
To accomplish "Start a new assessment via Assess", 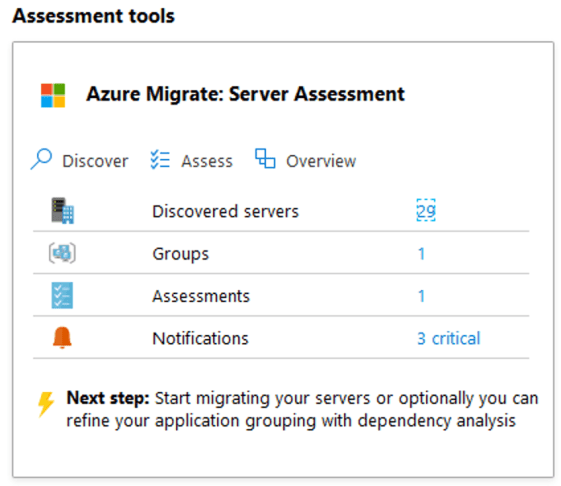I will (x=207, y=161).
